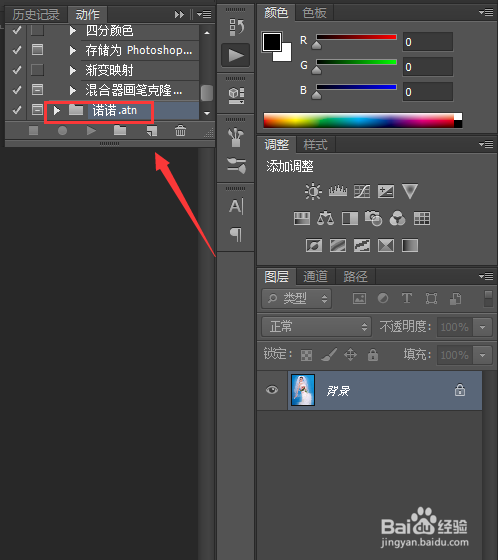Toggle dialog box for 混合器画笔克隆 action

pyautogui.click(x=38, y=89)
